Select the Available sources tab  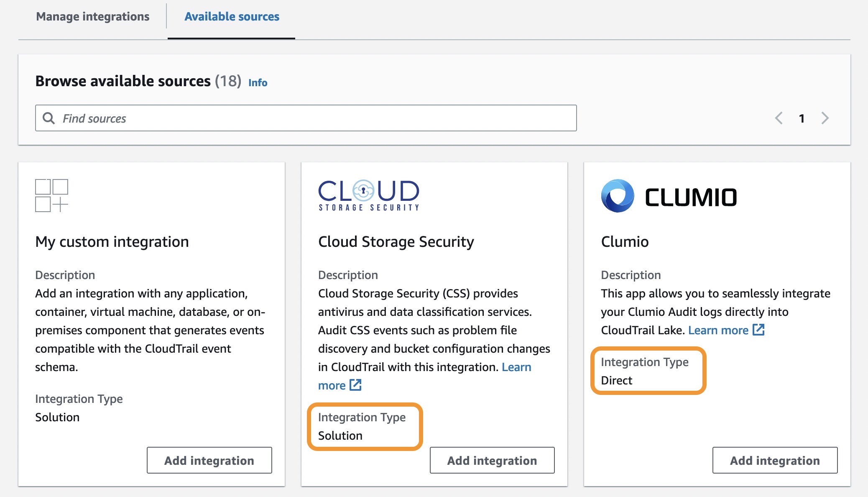[x=232, y=17]
